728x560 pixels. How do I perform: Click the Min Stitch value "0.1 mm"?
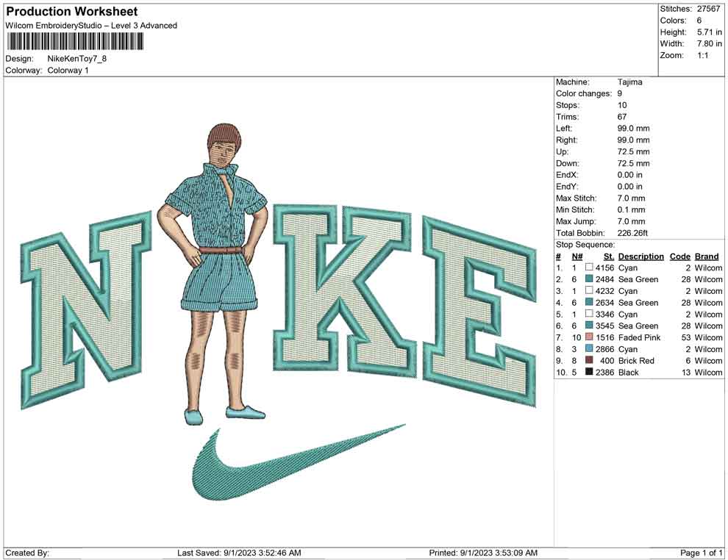[631, 209]
